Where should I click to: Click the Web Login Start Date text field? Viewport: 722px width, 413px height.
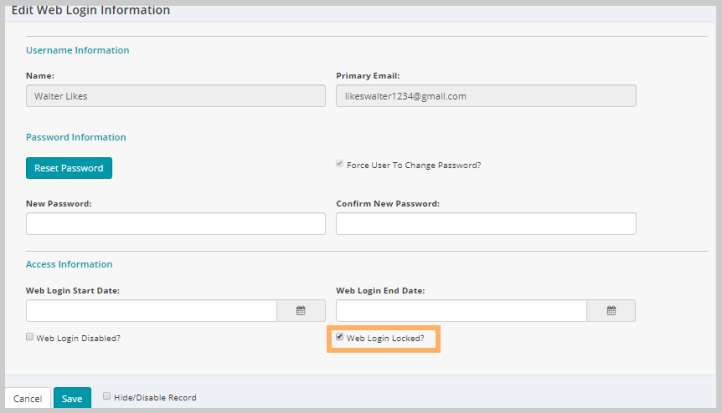[151, 311]
